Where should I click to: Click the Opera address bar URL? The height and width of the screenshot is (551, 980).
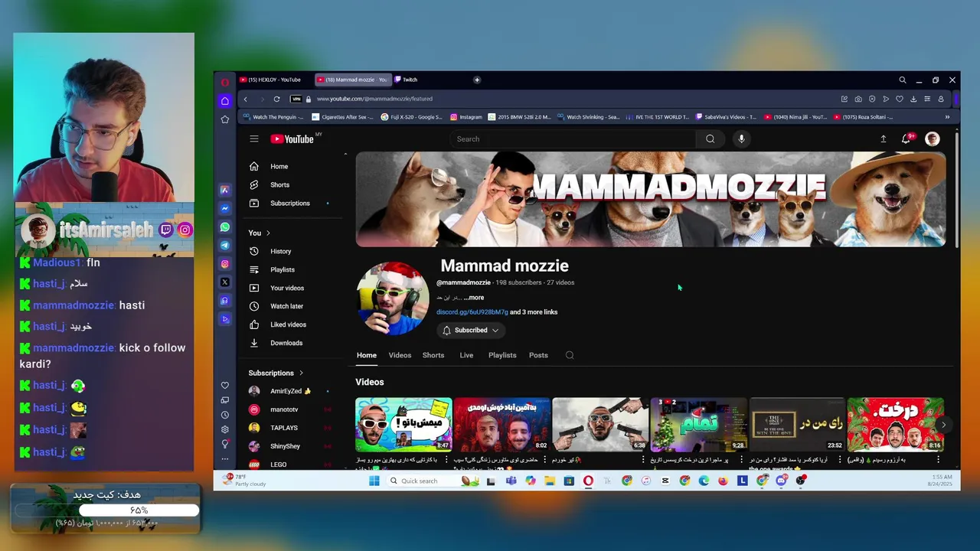pos(374,99)
